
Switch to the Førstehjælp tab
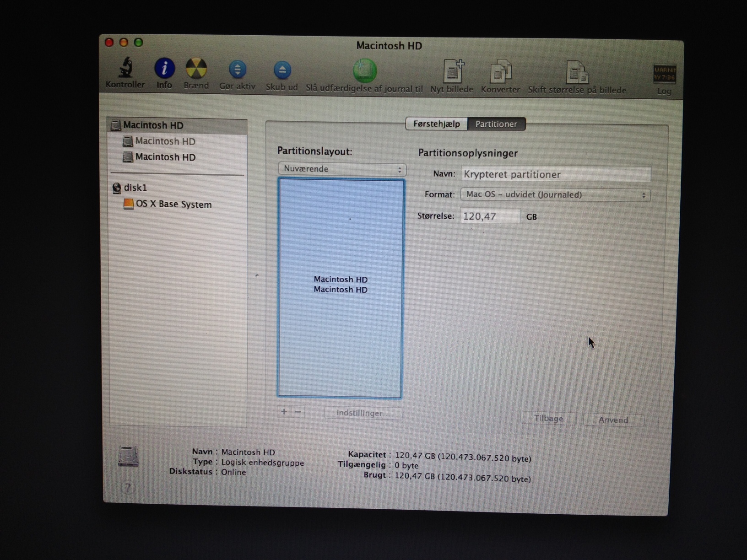click(x=436, y=124)
